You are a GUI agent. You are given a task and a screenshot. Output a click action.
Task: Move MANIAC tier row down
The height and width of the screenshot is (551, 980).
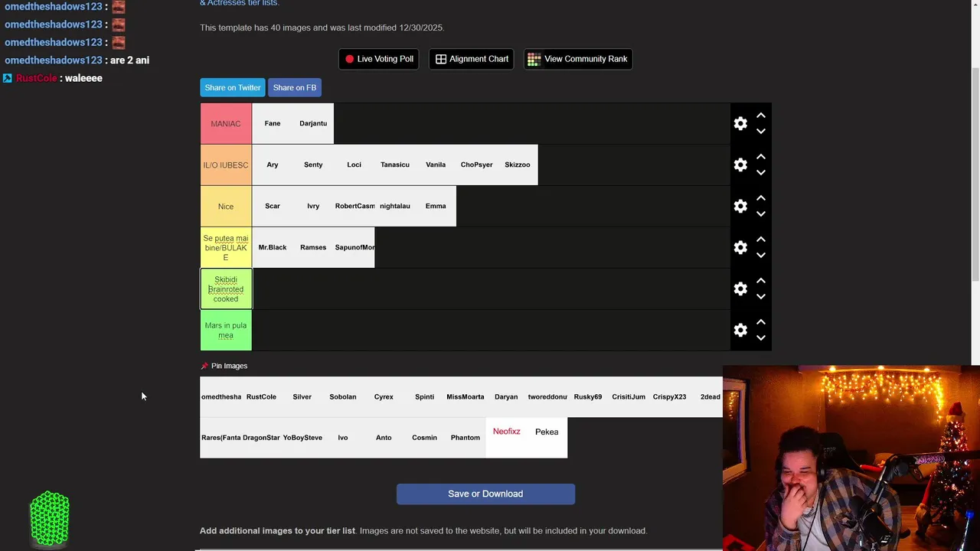[761, 132]
